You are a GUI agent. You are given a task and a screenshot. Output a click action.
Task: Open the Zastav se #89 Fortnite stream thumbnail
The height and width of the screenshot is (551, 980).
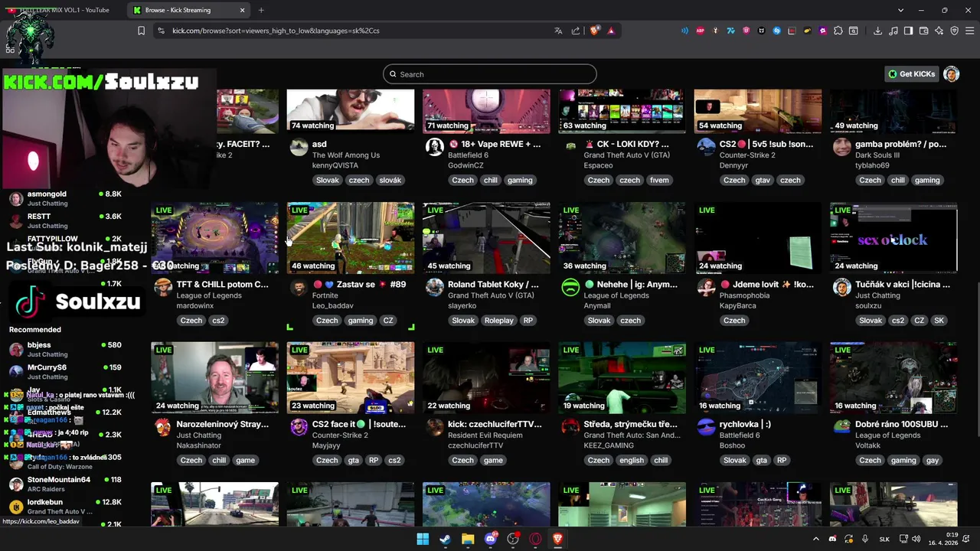point(351,238)
